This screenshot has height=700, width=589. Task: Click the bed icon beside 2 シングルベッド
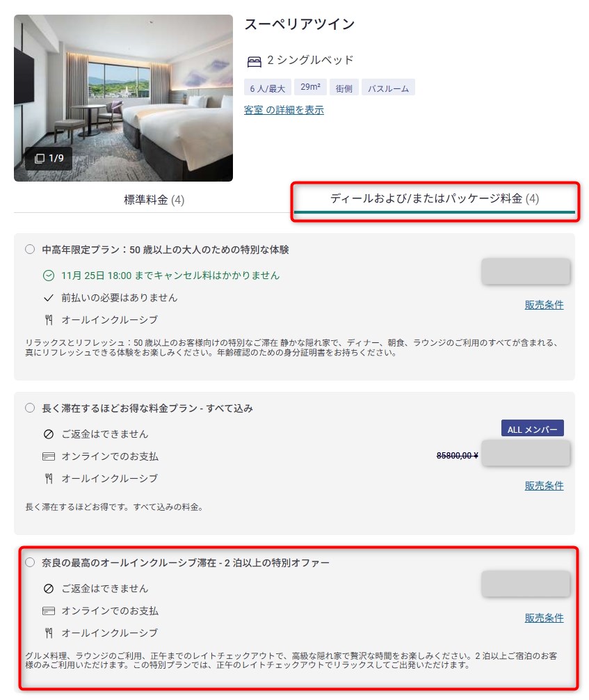tap(254, 62)
